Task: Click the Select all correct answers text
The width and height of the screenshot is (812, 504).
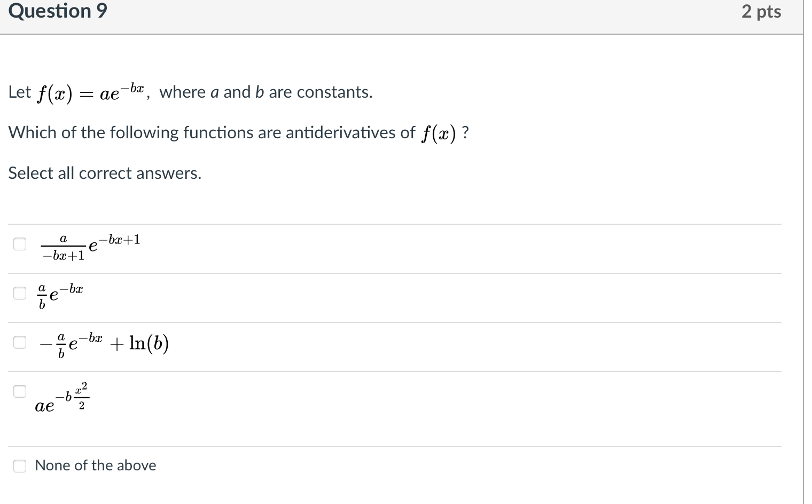Action: pyautogui.click(x=105, y=173)
